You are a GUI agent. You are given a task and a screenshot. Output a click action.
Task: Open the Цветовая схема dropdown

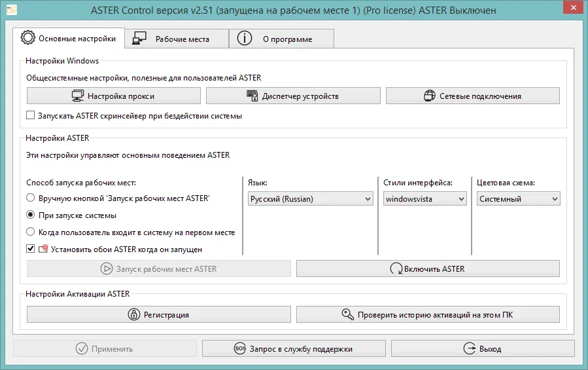pyautogui.click(x=518, y=199)
